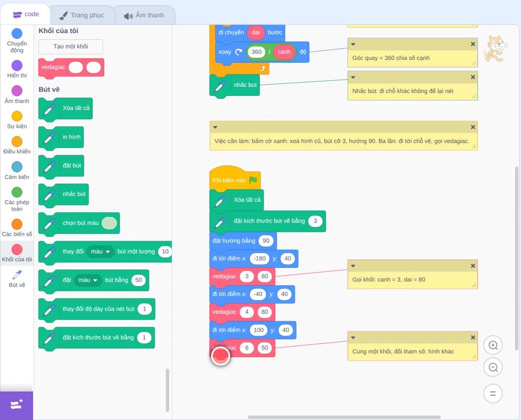Close the 'Gọi khối: canh = 3' comment
521x420 pixels.
473,266
